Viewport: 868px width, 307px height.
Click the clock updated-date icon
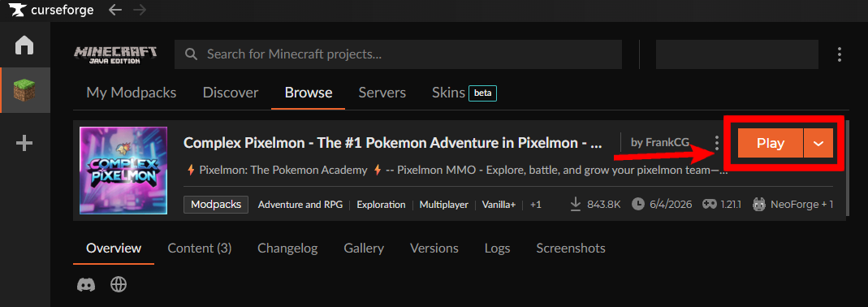click(638, 205)
